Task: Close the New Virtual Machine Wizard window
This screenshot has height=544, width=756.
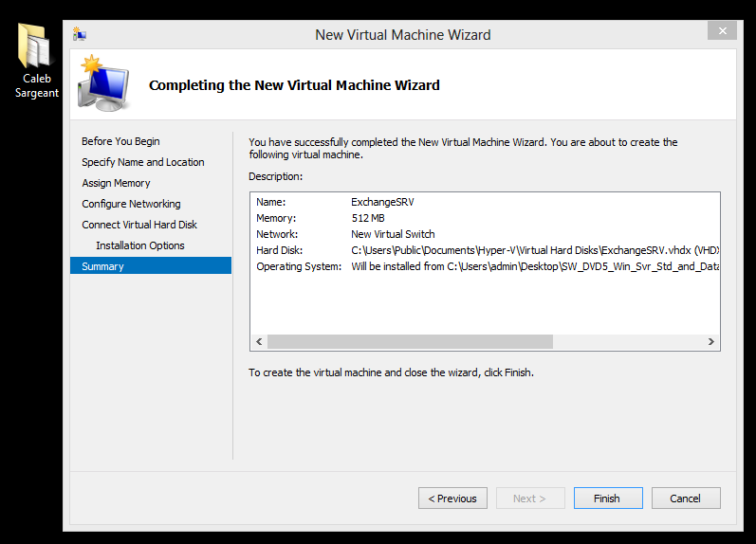Action: [x=722, y=31]
